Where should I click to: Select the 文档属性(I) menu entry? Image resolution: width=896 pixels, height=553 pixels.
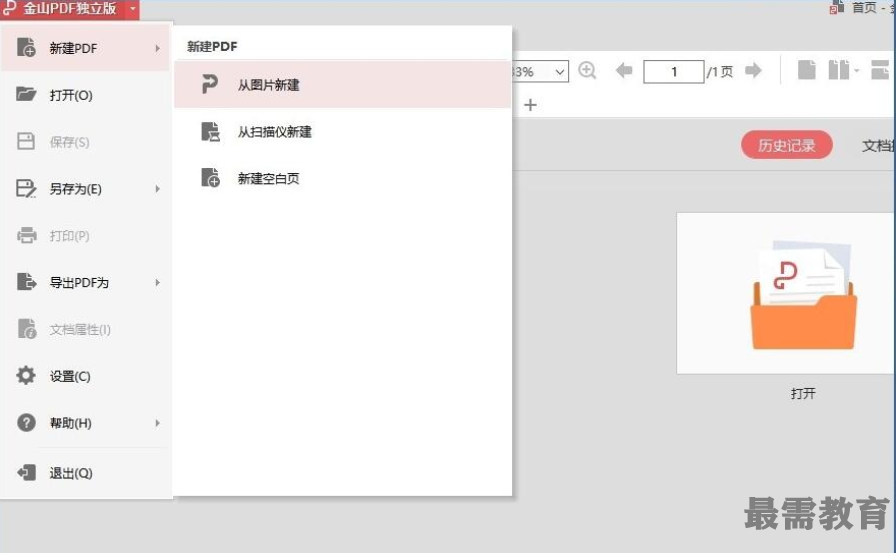(86, 329)
